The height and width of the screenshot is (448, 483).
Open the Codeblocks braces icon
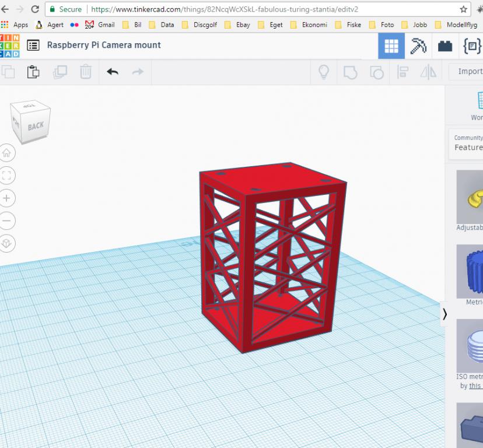471,46
